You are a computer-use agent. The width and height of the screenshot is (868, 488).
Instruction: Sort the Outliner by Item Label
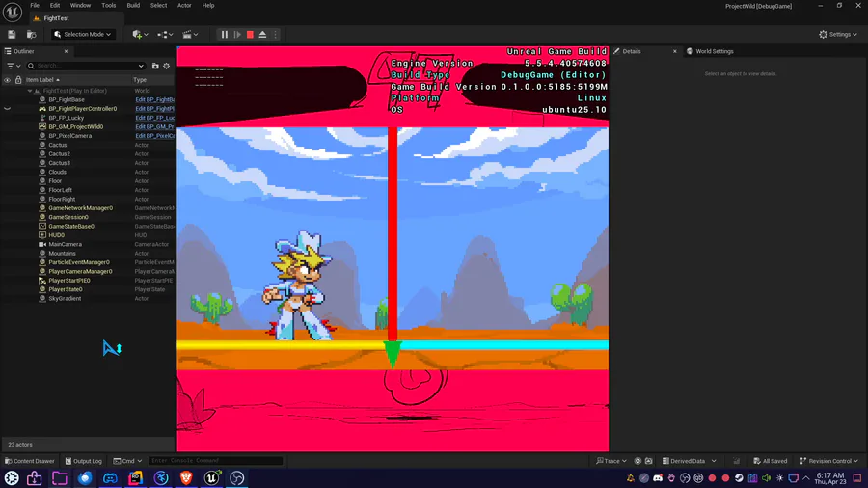click(42, 80)
